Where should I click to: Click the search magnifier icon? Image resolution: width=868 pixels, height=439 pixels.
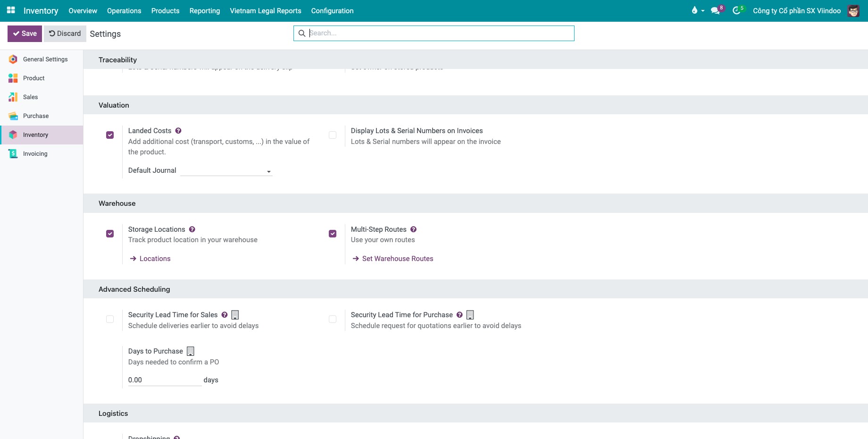pyautogui.click(x=302, y=34)
